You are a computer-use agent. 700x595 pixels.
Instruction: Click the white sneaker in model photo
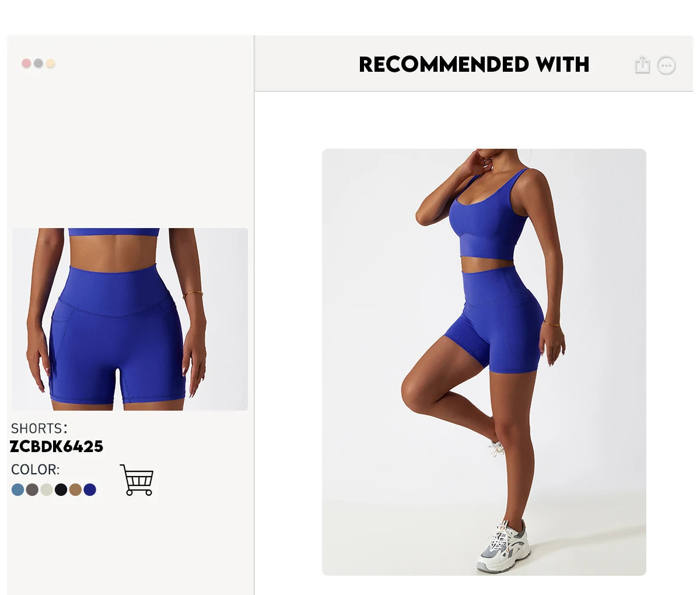[x=504, y=547]
